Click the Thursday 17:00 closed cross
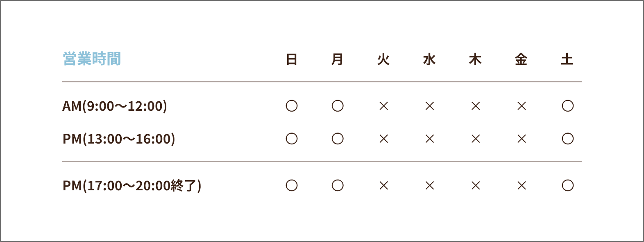The image size is (644, 242). coord(476,186)
